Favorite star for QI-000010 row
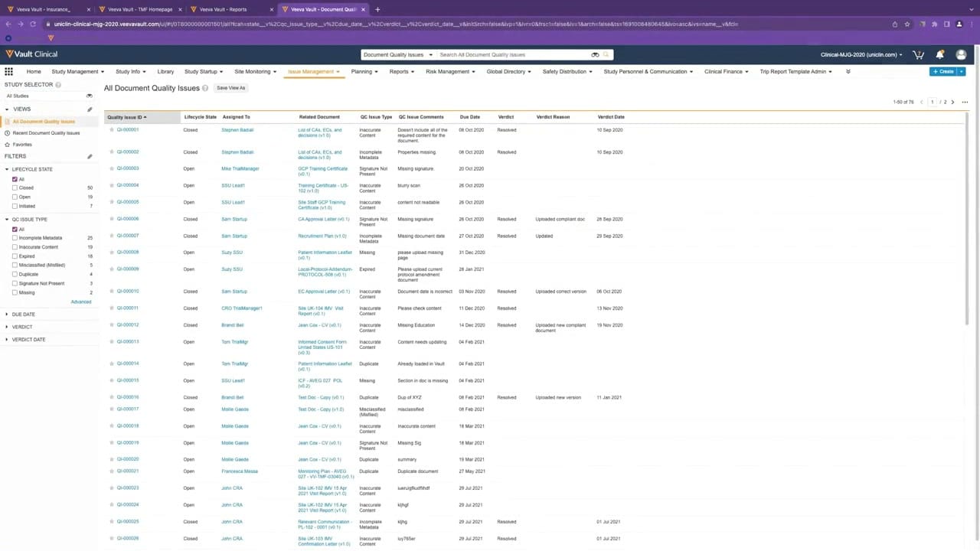Viewport: 980px width, 551px height. [112, 292]
